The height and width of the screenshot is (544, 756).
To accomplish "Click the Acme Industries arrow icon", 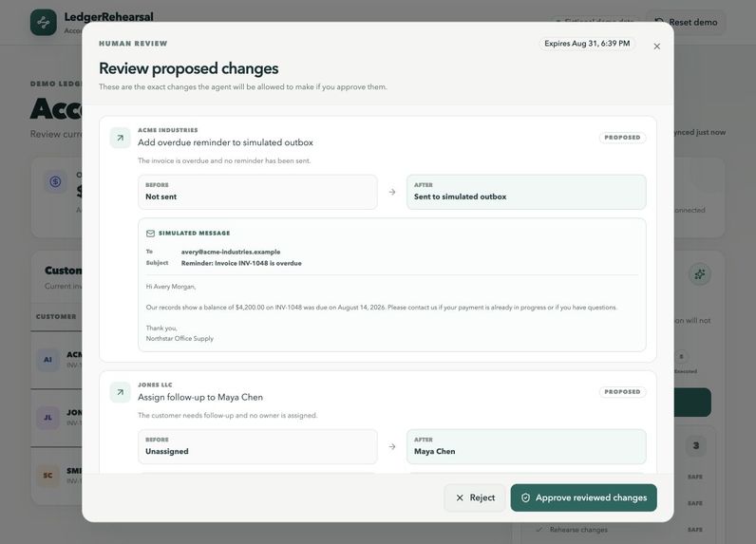I will point(120,138).
